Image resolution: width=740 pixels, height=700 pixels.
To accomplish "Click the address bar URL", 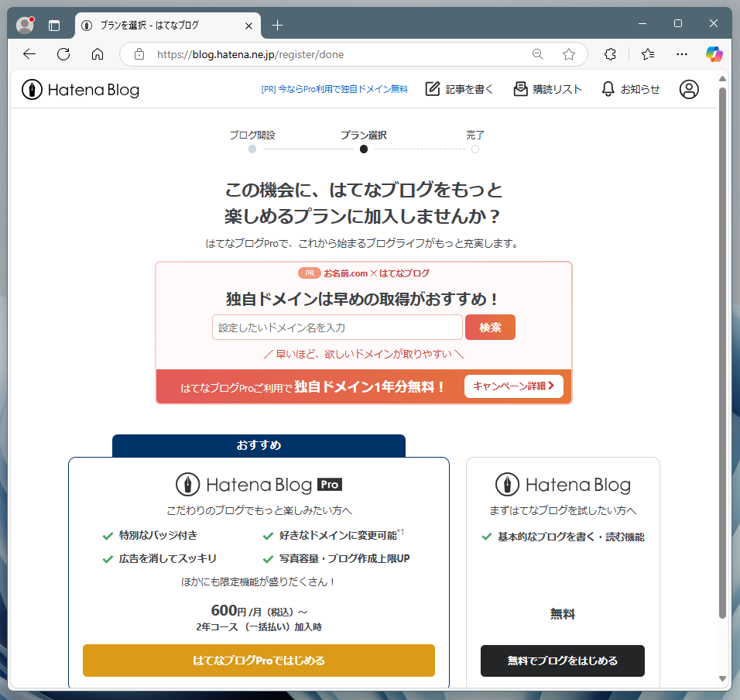I will tap(250, 55).
